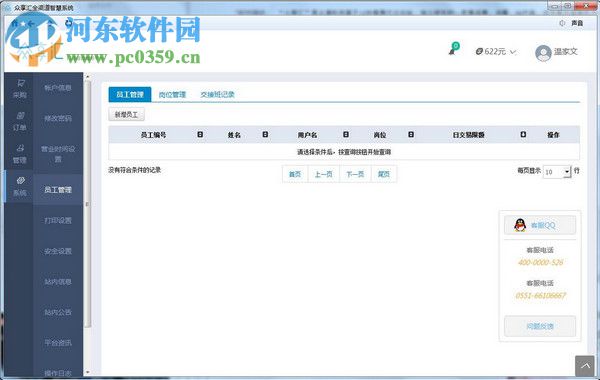Open 营业时间设置 in the side menu
The width and height of the screenshot is (600, 380).
click(x=58, y=153)
